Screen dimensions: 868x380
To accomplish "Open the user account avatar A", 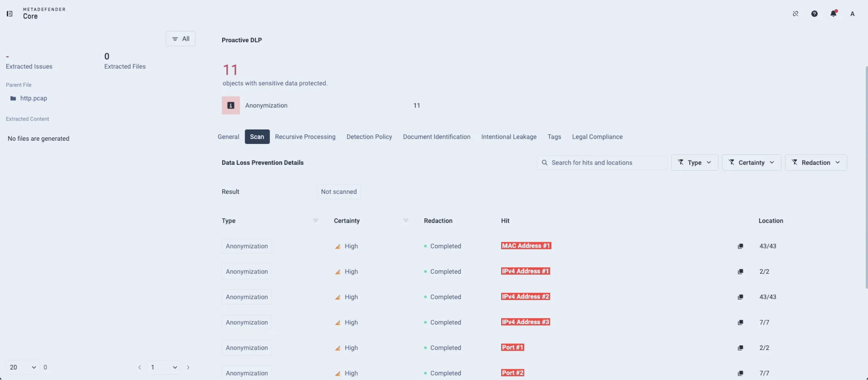I will pos(852,14).
